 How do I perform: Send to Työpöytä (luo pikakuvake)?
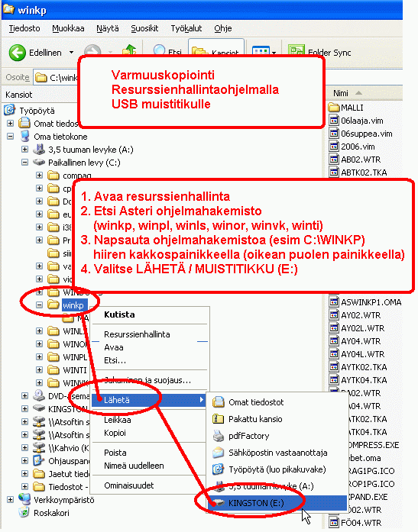click(277, 469)
